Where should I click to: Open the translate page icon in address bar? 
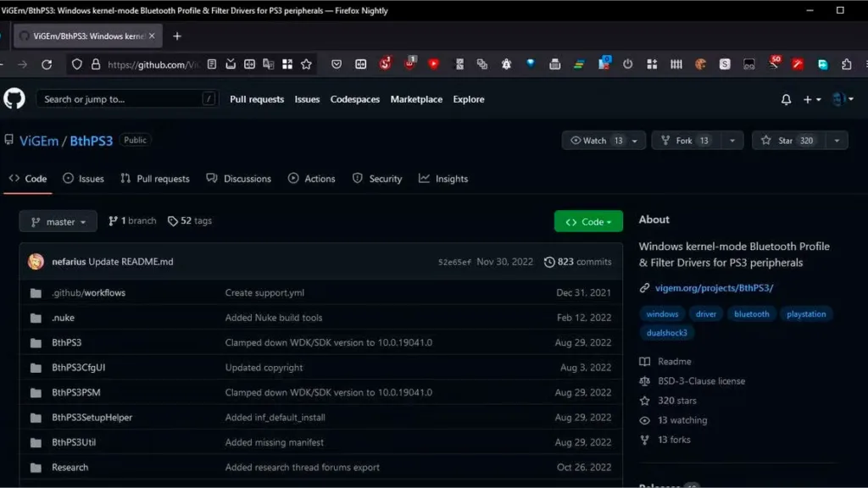click(x=269, y=64)
